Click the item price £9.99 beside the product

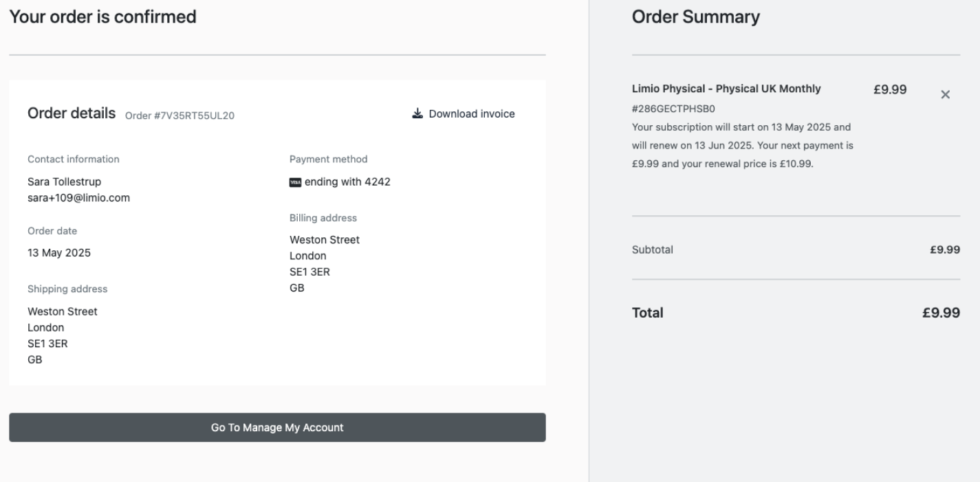tap(889, 89)
